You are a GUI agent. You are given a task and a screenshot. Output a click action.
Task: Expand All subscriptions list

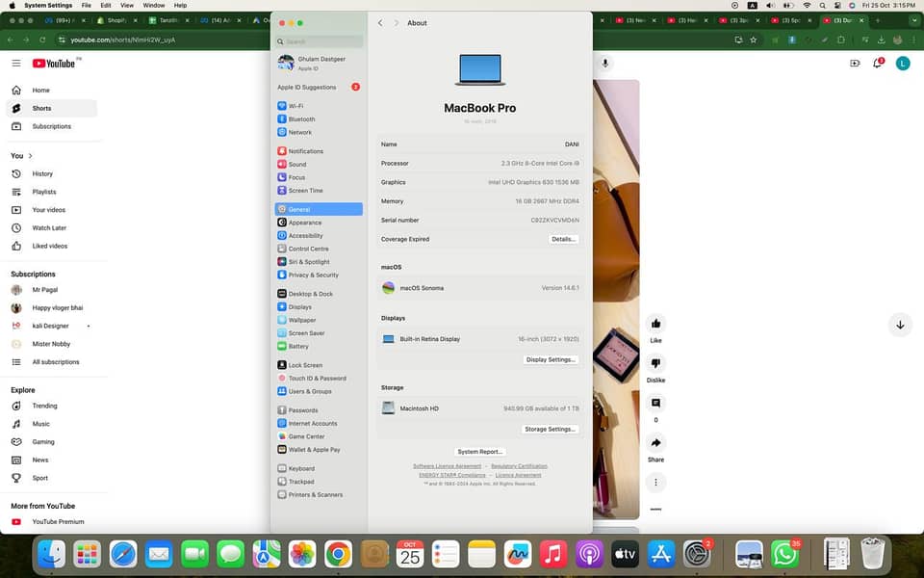click(56, 362)
